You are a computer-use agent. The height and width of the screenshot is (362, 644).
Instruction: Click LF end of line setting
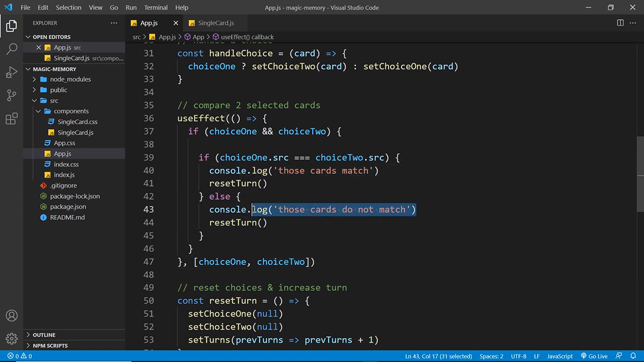[537, 356]
